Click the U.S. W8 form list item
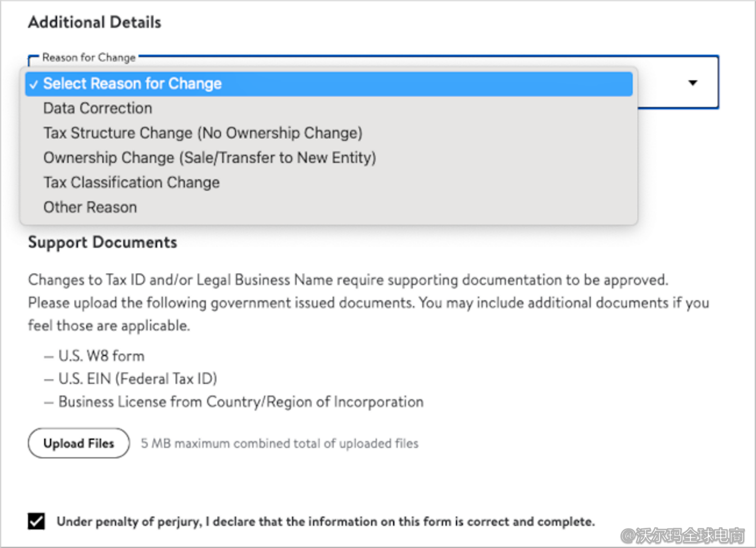Viewport: 756px width, 548px height. (101, 356)
